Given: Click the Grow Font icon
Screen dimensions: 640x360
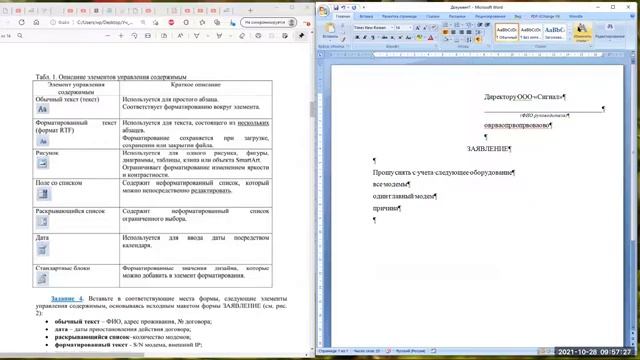Looking at the screenshot, I should (418, 28).
